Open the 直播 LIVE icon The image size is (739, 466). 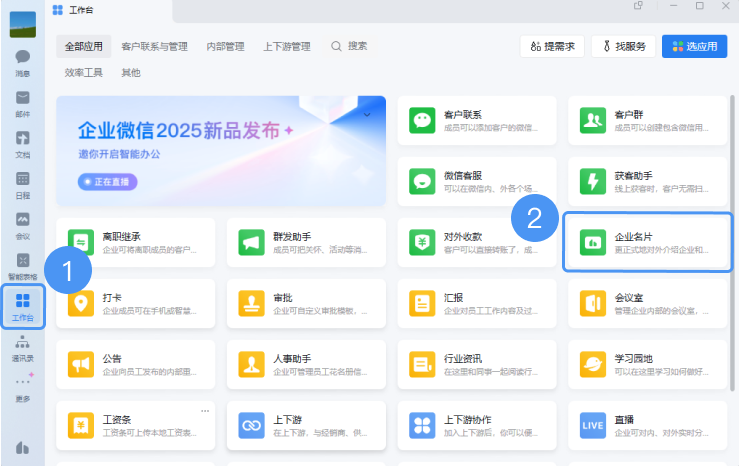(x=592, y=425)
